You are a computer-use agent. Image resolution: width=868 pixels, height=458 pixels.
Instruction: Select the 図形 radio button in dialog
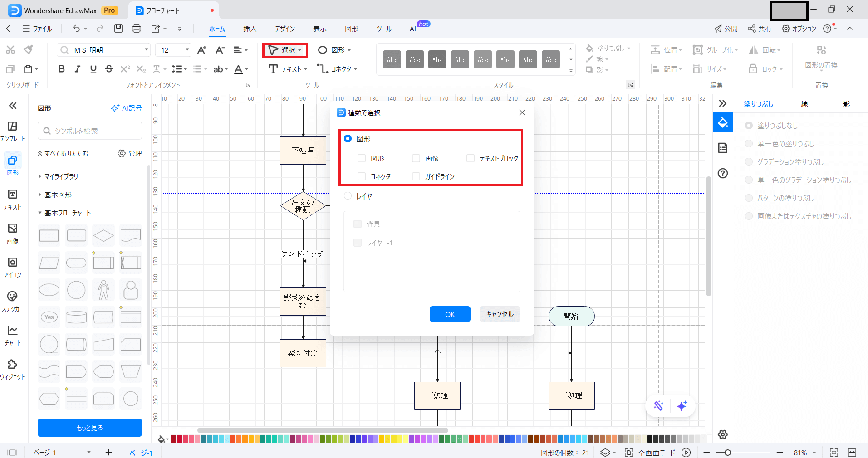click(x=348, y=139)
